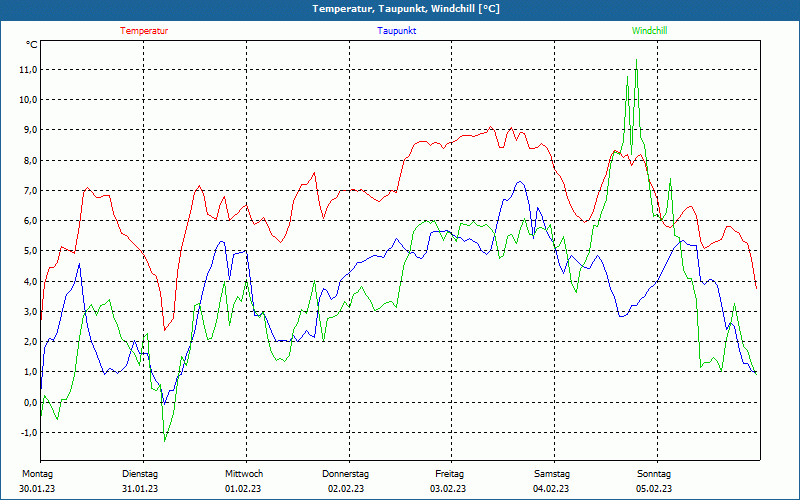Image resolution: width=800 pixels, height=500 pixels.
Task: Click the Montag day label
Action: point(37,474)
